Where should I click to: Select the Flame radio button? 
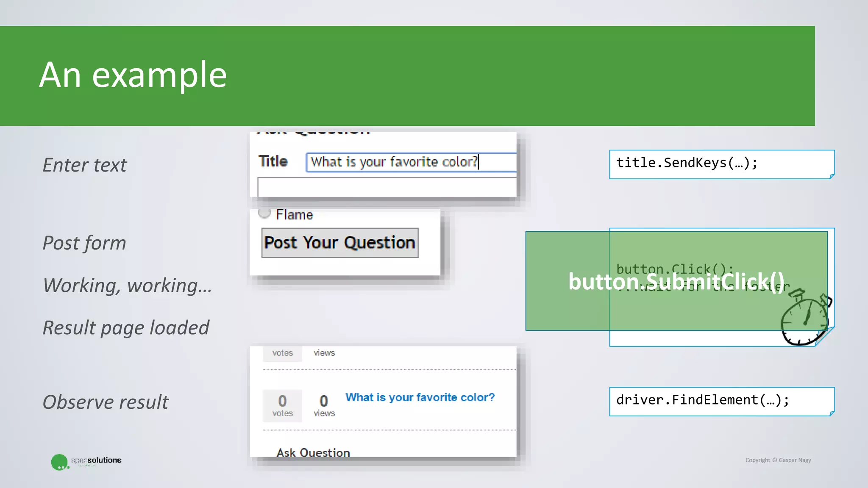coord(264,213)
